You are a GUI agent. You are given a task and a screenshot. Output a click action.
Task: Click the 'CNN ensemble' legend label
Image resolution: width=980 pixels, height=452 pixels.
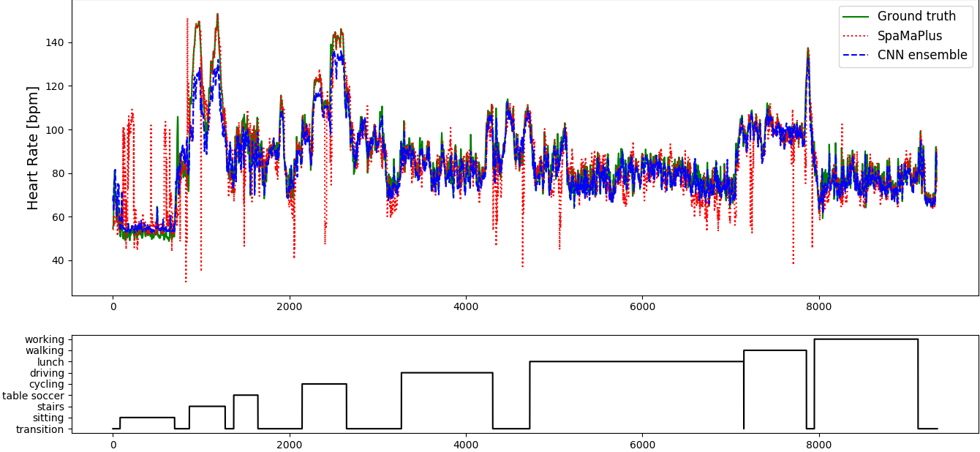tap(922, 55)
